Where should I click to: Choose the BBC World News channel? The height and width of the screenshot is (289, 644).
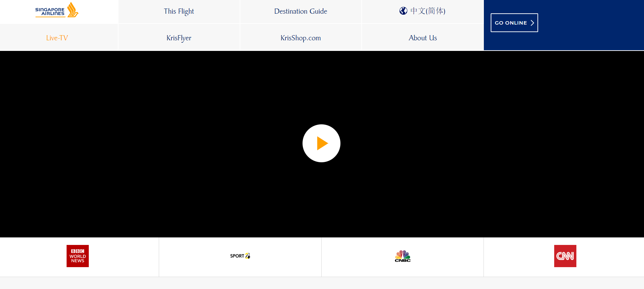pos(78,256)
